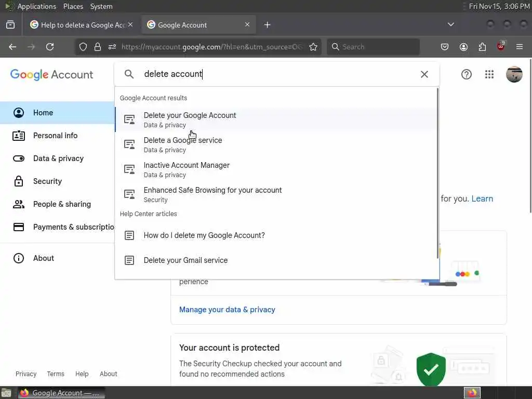Open a new tab with plus button
The image size is (532, 399).
tap(268, 25)
